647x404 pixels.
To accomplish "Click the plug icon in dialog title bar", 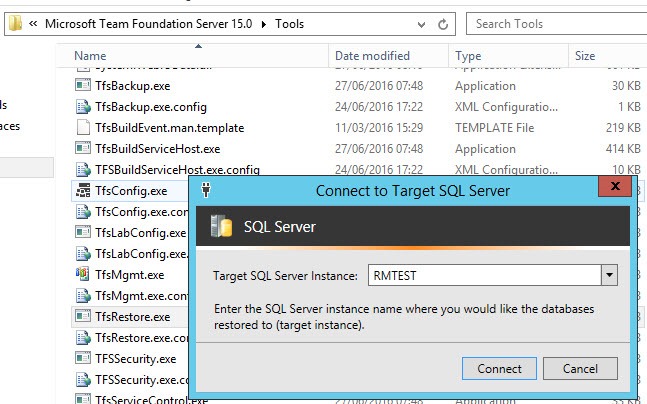I will (206, 190).
